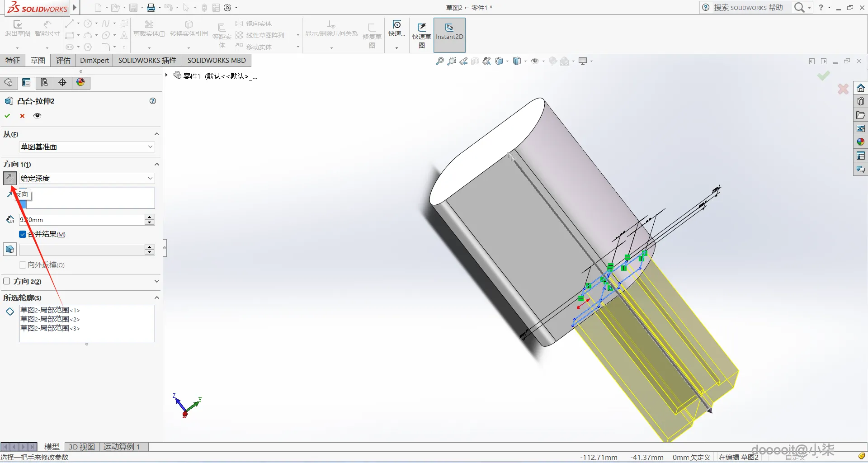Open the ConfigurationManager tab icon

(x=44, y=82)
